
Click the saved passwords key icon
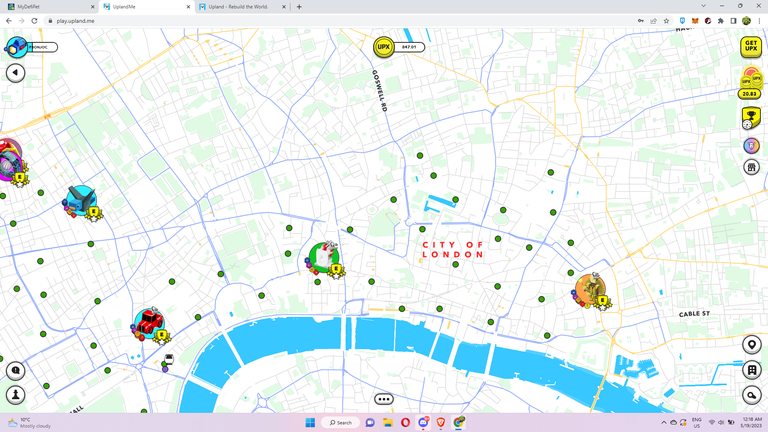[641, 21]
